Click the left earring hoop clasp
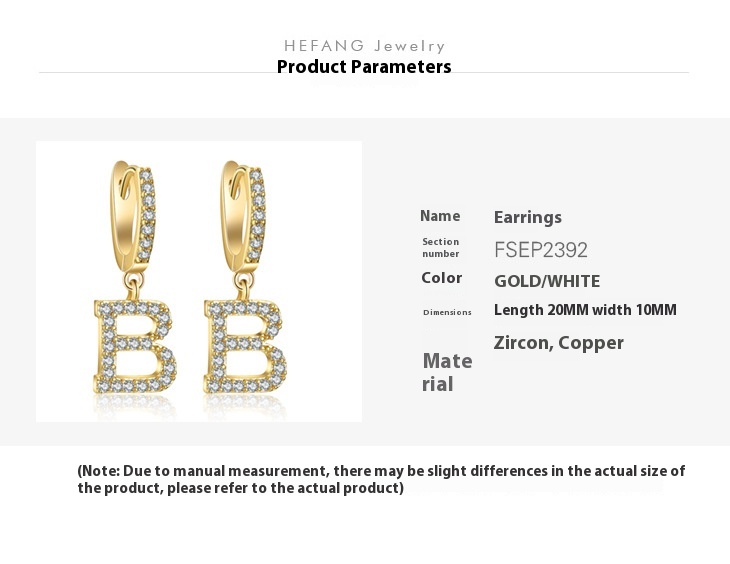This screenshot has height=564, width=730. [x=133, y=216]
